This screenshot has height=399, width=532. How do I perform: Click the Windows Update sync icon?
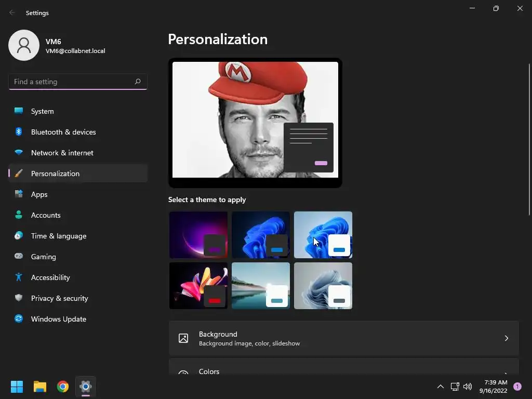click(x=19, y=318)
